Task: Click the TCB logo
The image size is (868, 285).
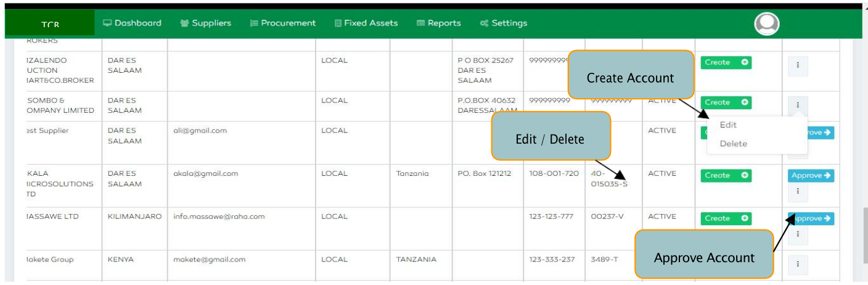Action: pyautogui.click(x=51, y=25)
